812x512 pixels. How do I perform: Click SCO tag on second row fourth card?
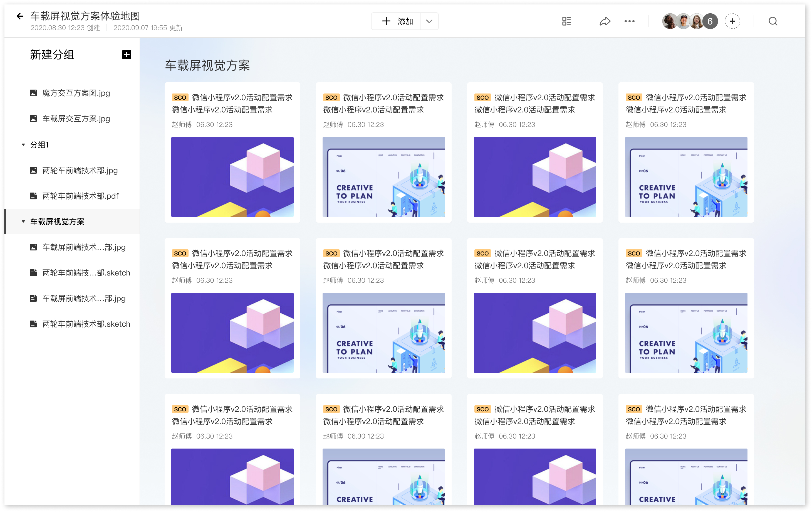pyautogui.click(x=634, y=253)
